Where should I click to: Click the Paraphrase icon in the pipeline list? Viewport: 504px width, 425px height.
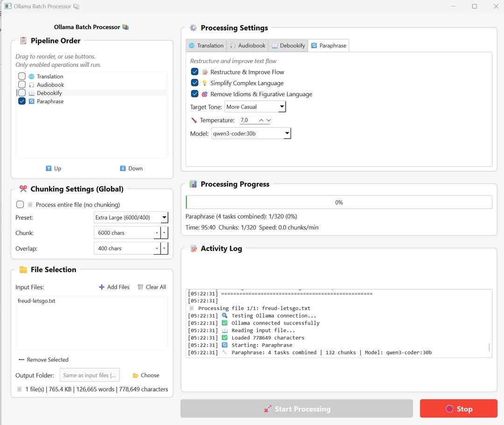pos(31,101)
